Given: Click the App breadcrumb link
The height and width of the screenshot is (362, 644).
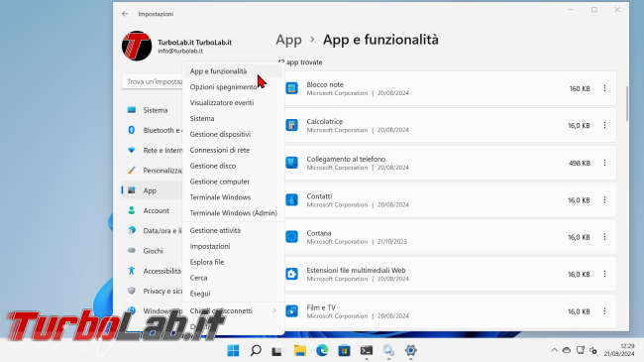Looking at the screenshot, I should (288, 40).
